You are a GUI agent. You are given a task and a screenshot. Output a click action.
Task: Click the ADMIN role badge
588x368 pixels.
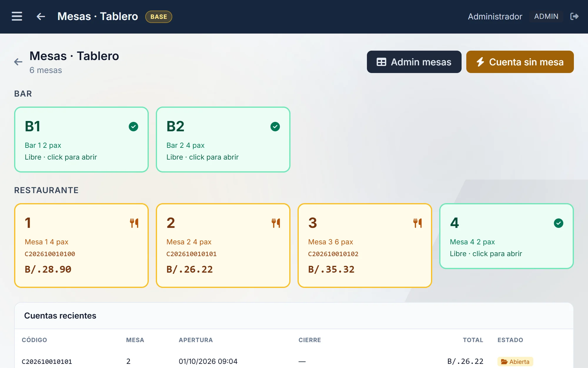pyautogui.click(x=546, y=16)
